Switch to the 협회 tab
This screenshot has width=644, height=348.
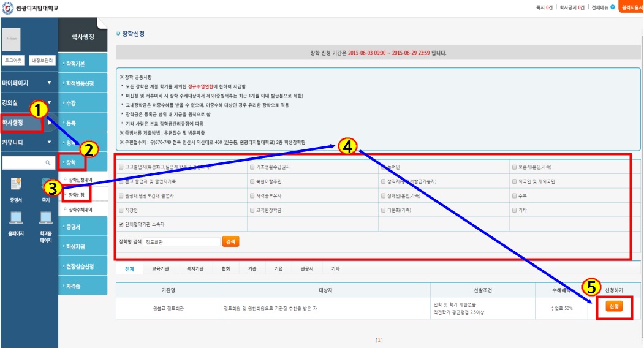(225, 268)
